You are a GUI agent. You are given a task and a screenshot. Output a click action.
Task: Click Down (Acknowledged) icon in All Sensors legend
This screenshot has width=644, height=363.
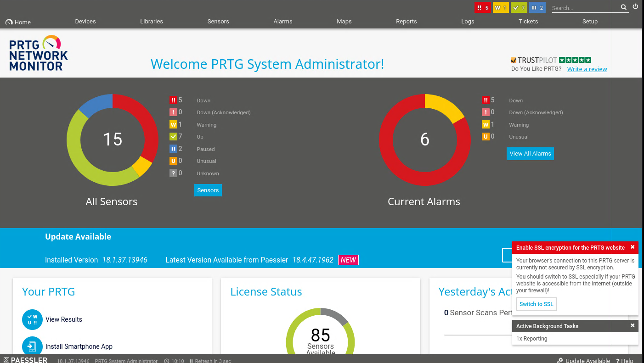(173, 112)
